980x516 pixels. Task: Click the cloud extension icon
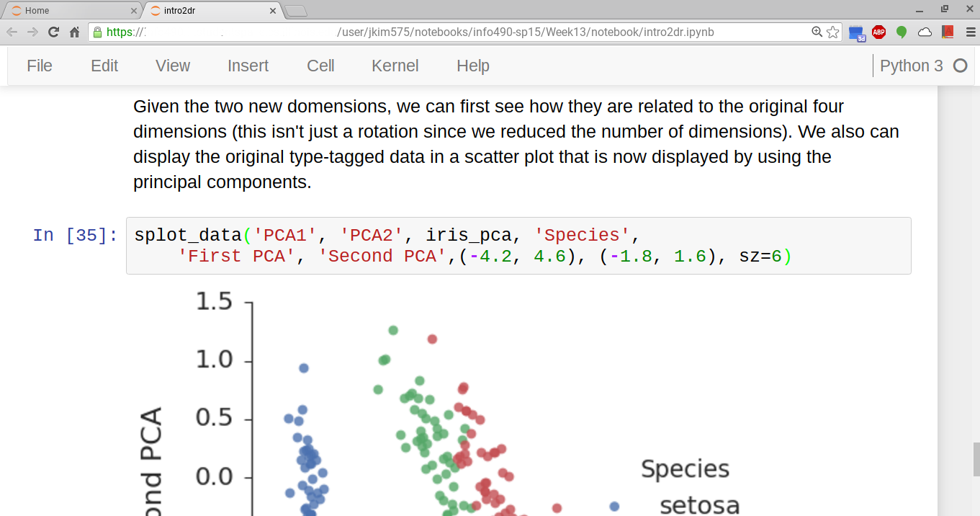coord(925,32)
